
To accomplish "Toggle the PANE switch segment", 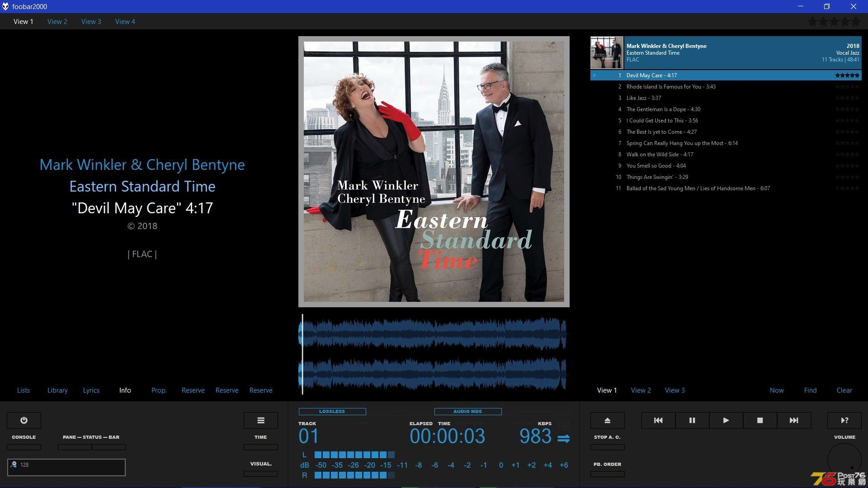I will click(x=75, y=447).
